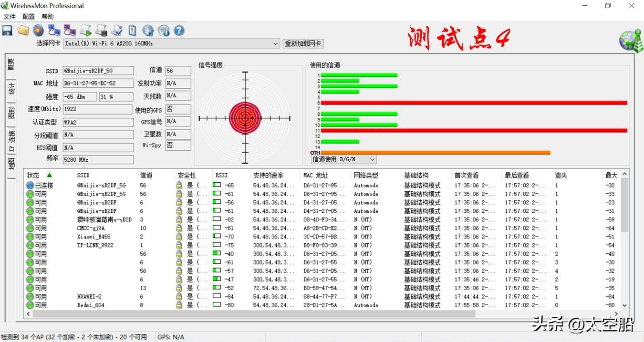Click the padlock icon in the TP-LINK_9922 row
Viewport: 644px width, 342px height.
click(179, 246)
